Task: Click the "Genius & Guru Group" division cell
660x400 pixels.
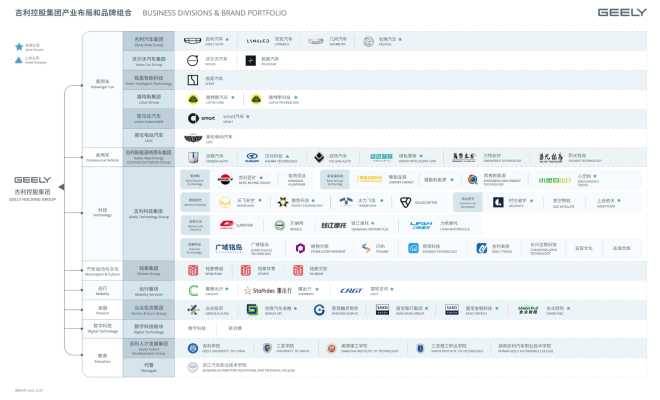Action: point(149,310)
